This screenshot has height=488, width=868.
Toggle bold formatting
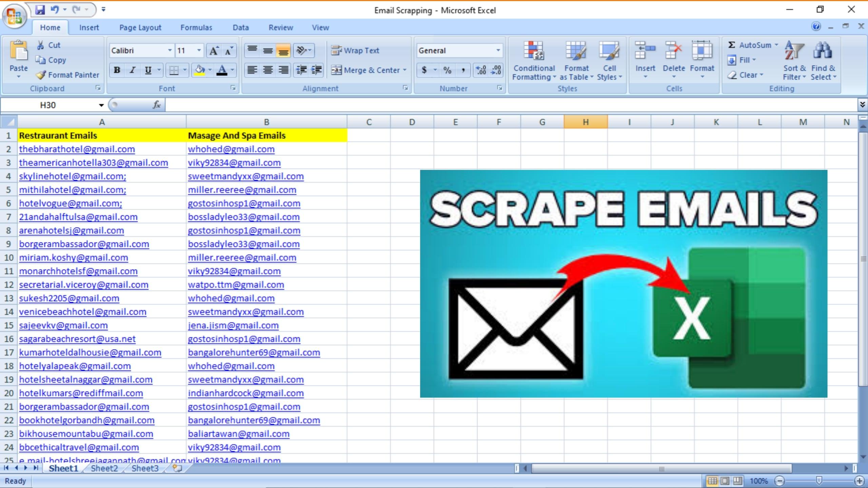[x=117, y=70]
